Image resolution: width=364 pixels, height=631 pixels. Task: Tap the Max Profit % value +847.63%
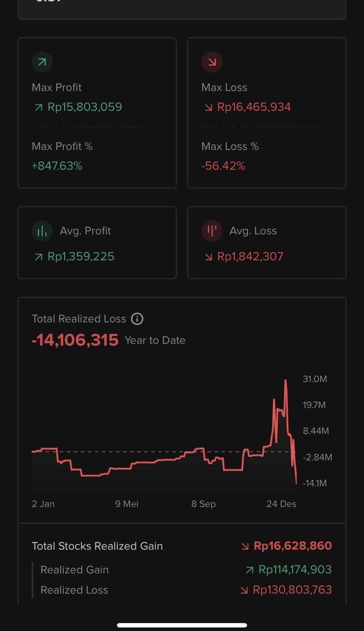tap(57, 166)
